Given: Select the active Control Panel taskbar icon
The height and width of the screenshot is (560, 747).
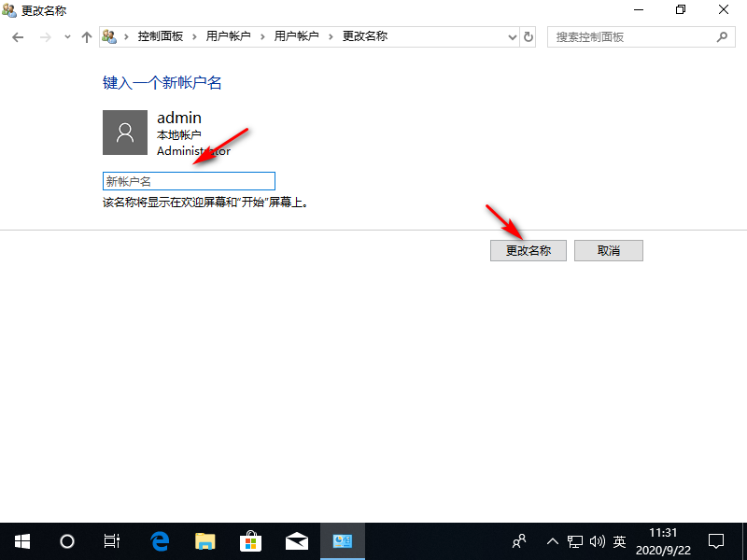Looking at the screenshot, I should pyautogui.click(x=343, y=541).
